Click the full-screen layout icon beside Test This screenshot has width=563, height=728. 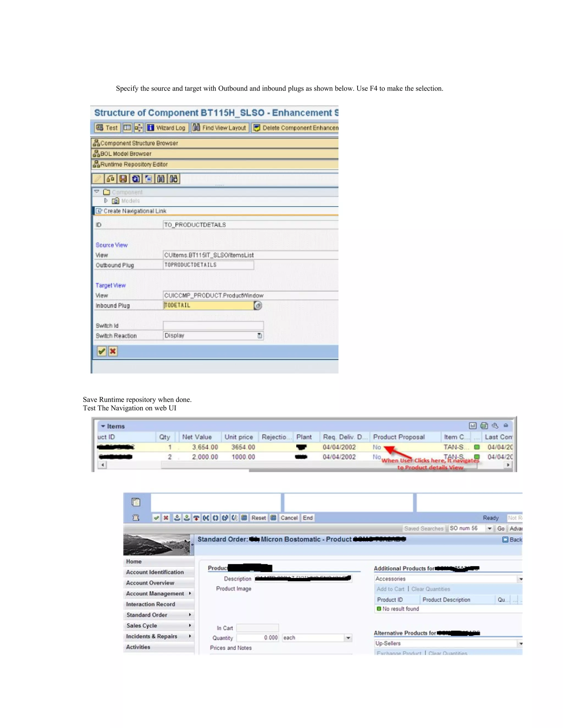pos(127,128)
